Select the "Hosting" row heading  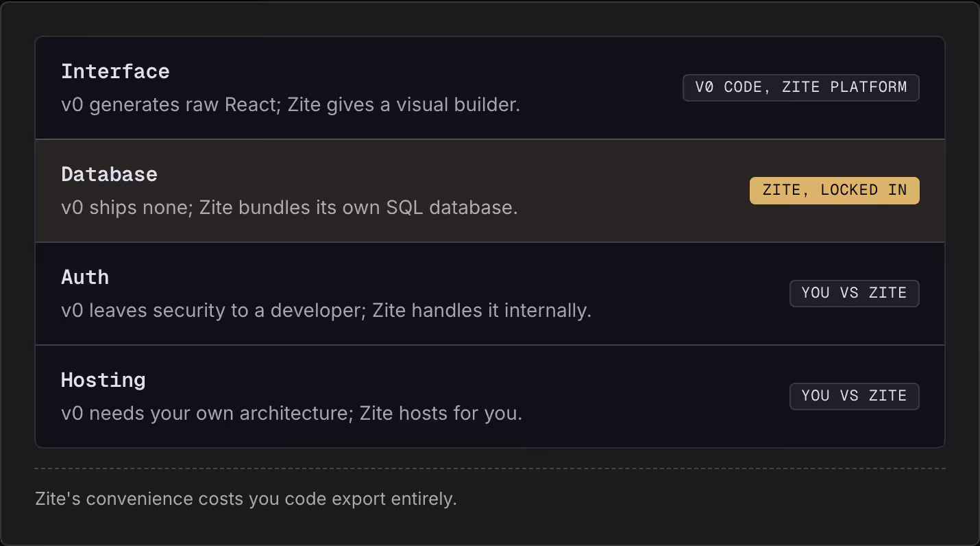pos(103,380)
